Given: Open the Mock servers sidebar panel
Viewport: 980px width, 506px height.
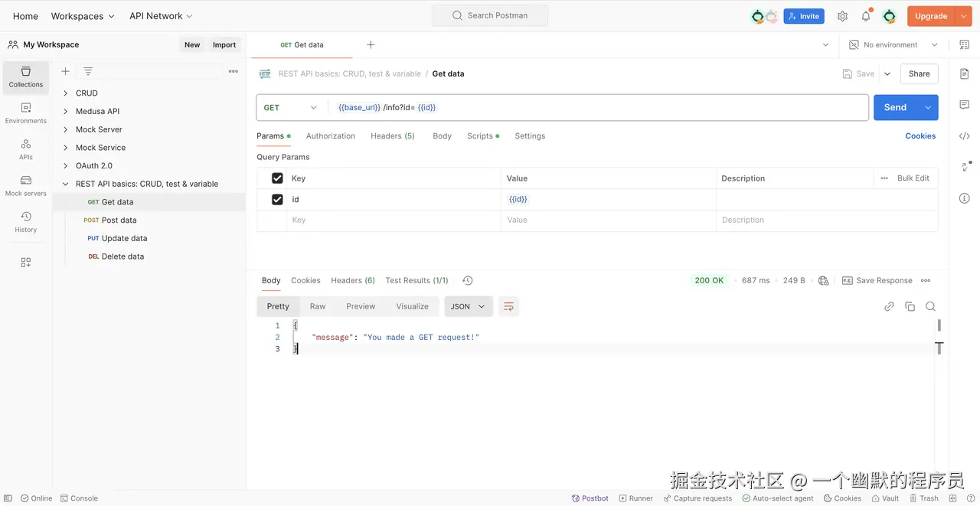Looking at the screenshot, I should (26, 186).
